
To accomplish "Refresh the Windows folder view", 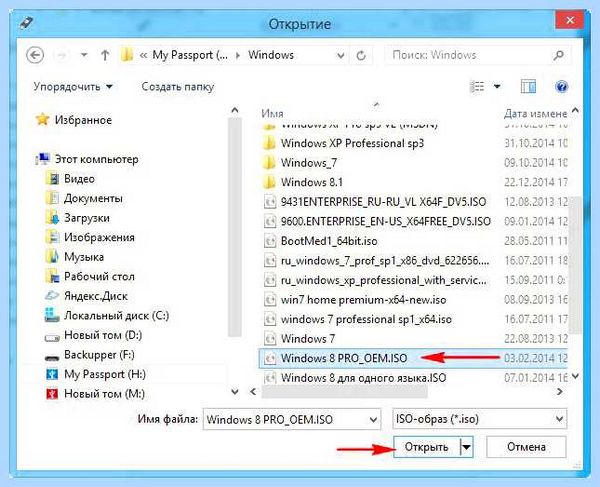I will click(x=361, y=56).
